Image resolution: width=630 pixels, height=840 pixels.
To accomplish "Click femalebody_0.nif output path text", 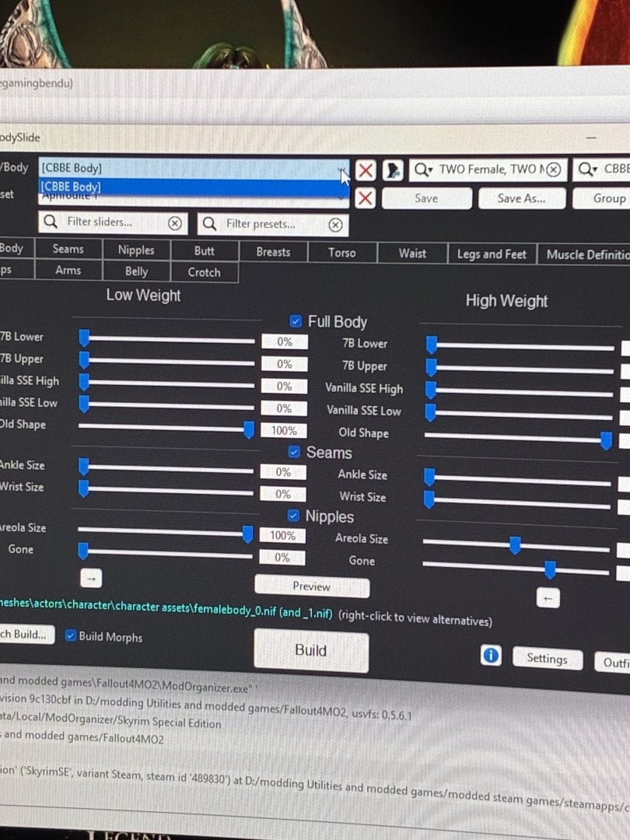I will point(166,608).
